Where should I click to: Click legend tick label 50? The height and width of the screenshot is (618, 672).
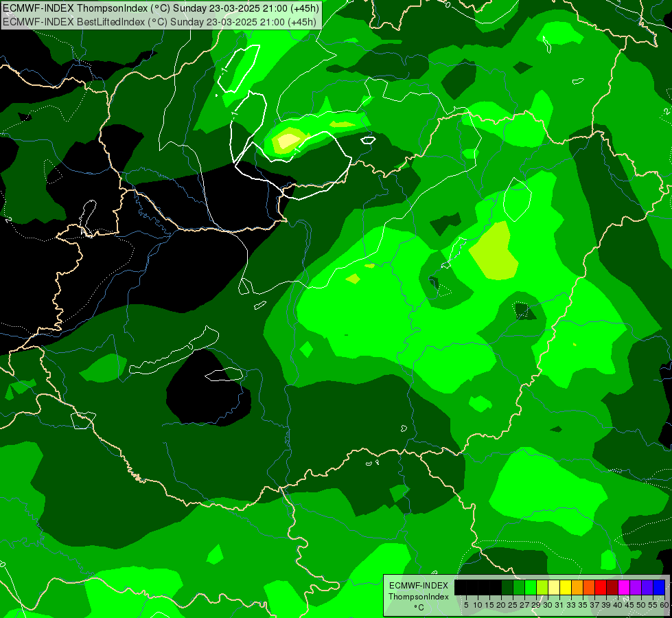pyautogui.click(x=641, y=605)
